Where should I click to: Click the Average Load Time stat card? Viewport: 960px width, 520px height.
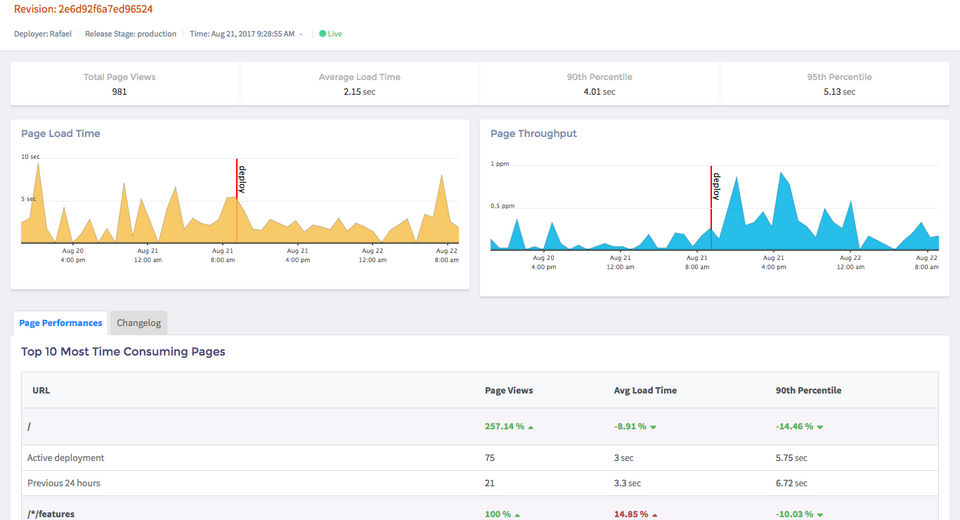coord(358,84)
